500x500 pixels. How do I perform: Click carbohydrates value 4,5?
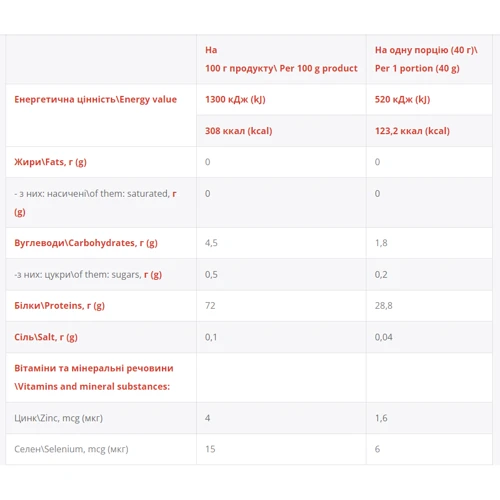211,243
